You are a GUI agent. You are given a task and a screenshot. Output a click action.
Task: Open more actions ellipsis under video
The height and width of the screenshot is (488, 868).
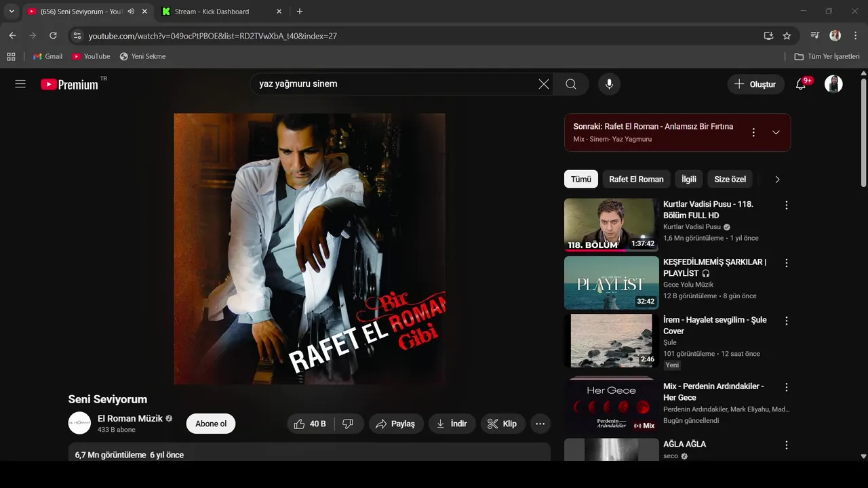point(540,424)
